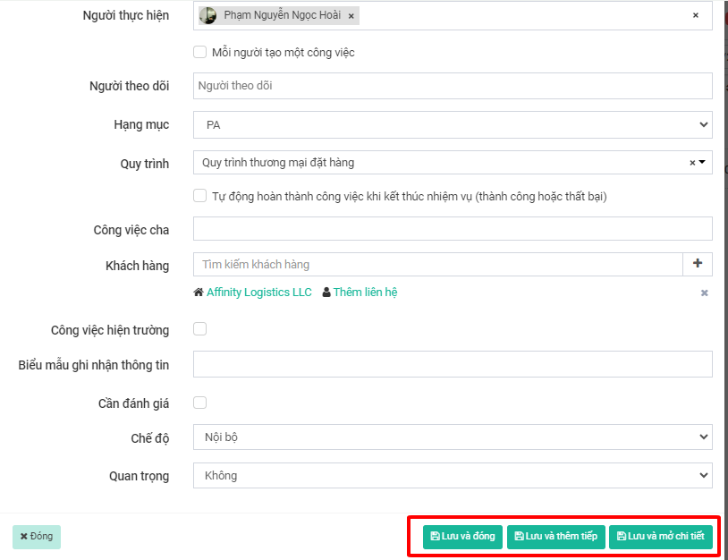Viewport: 728px width, 560px height.
Task: Remove Affinity Logistics LLC customer
Action: (x=704, y=293)
